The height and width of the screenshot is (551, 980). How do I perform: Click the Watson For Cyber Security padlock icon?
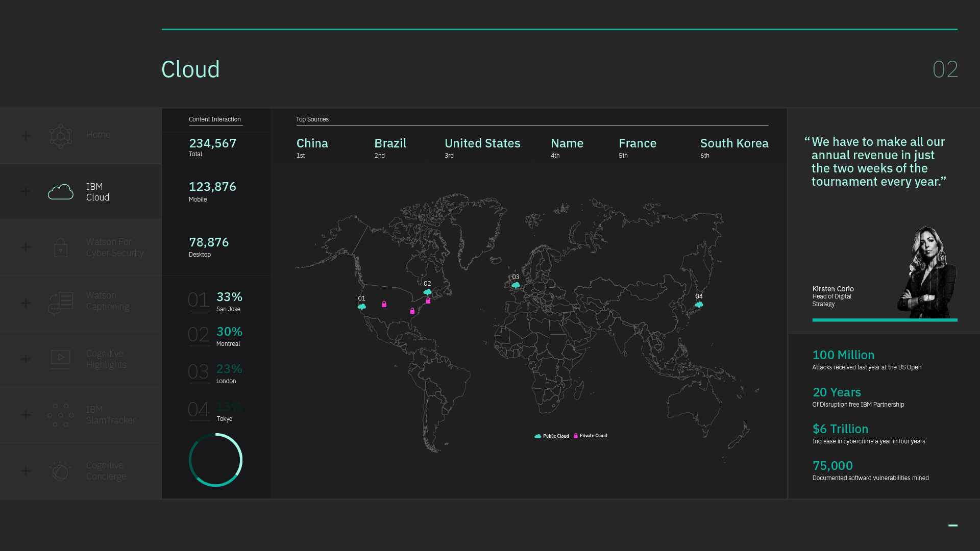[x=61, y=247]
